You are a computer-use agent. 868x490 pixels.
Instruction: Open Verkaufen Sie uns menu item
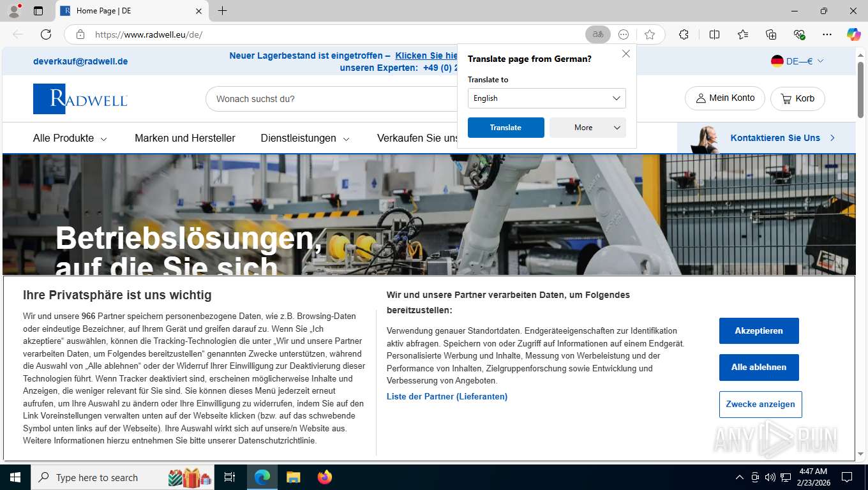[x=417, y=138]
